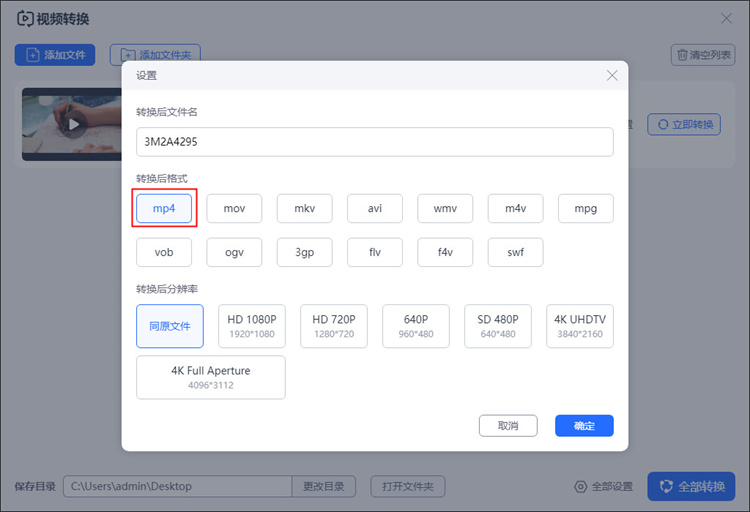Confirm settings with 确定 button

[x=585, y=425]
